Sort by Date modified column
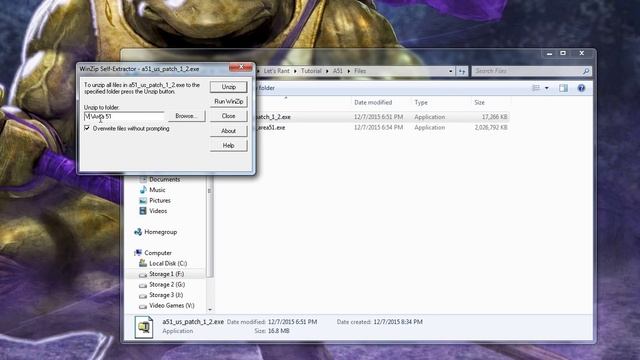Viewport: 640px width, 360px height. click(x=373, y=102)
